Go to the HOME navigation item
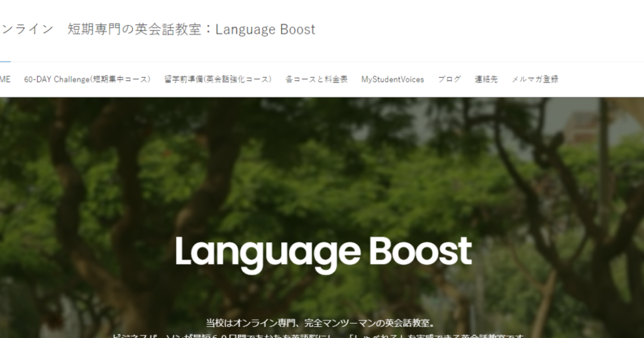This screenshot has height=338, width=644. (x=4, y=79)
